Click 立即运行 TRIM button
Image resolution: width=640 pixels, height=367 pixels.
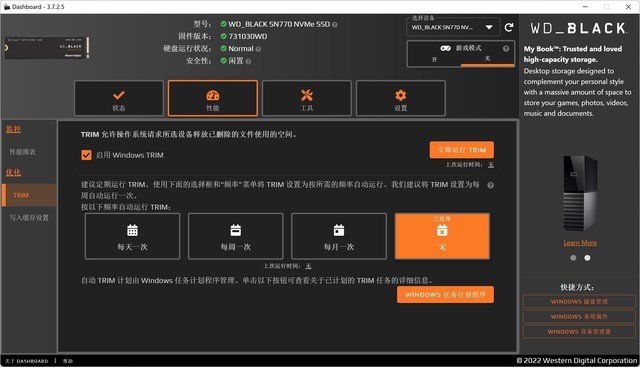(462, 150)
